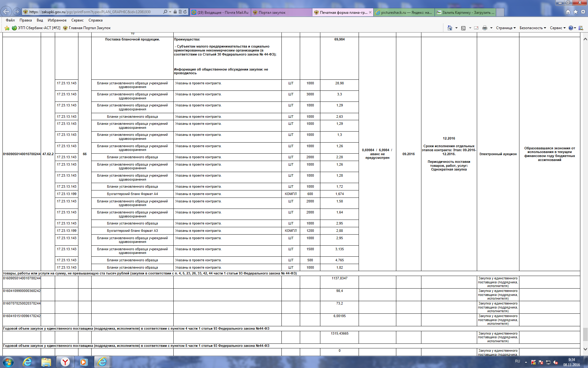Click the white Home icon at top right

pos(568,12)
